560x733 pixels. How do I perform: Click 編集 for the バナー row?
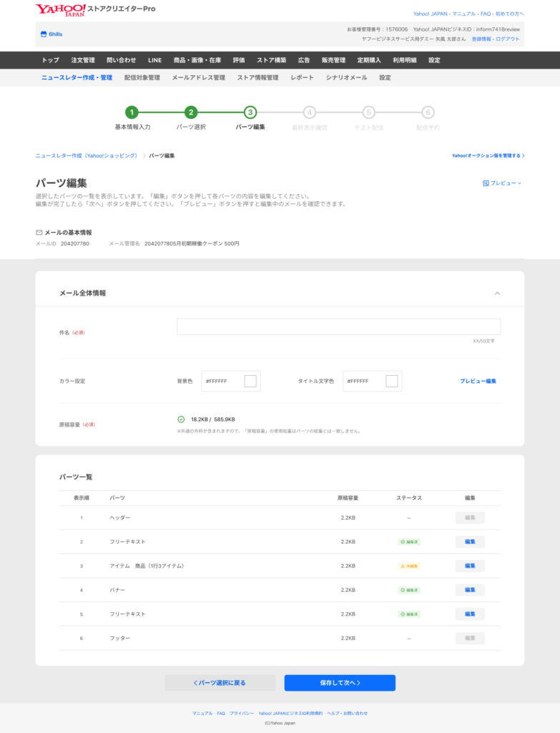(x=470, y=590)
